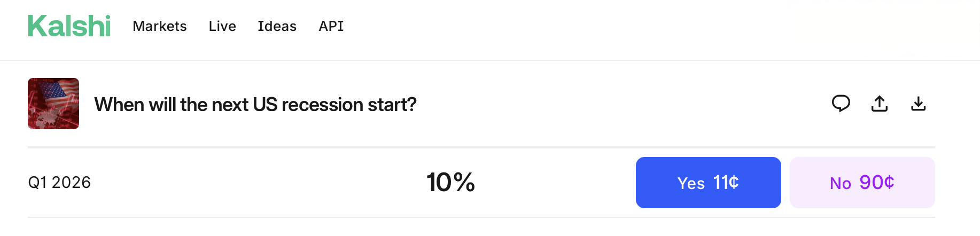Open the comments speech bubble icon

pyautogui.click(x=841, y=103)
